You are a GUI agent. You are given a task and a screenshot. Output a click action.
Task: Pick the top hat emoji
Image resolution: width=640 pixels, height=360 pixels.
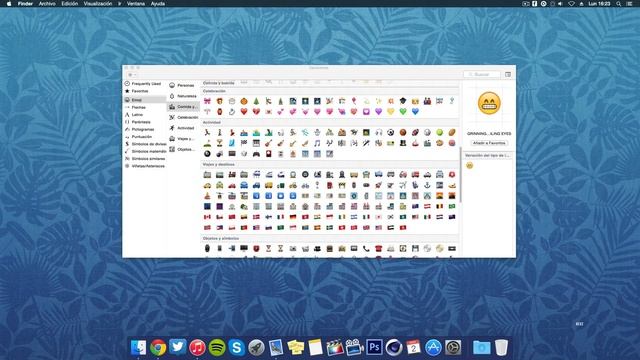point(403,143)
